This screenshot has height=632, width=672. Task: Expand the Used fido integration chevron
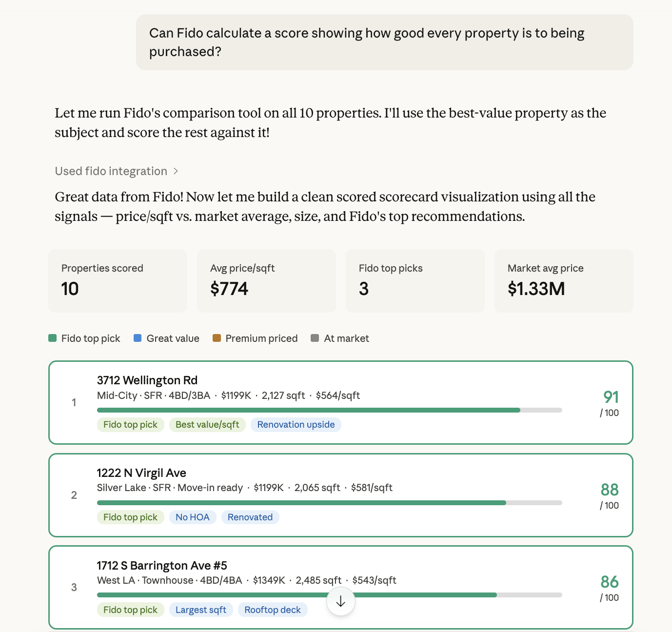point(176,171)
